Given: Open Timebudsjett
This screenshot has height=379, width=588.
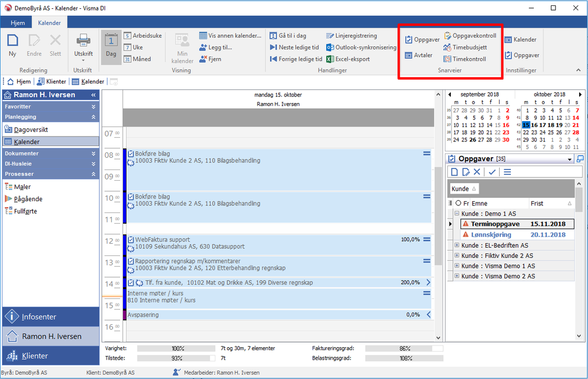Looking at the screenshot, I should click(466, 47).
